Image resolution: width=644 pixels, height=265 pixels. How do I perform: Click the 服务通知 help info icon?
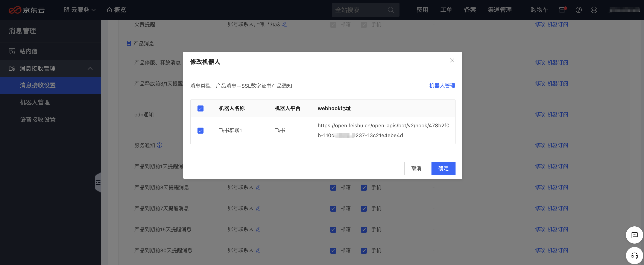[x=159, y=145]
